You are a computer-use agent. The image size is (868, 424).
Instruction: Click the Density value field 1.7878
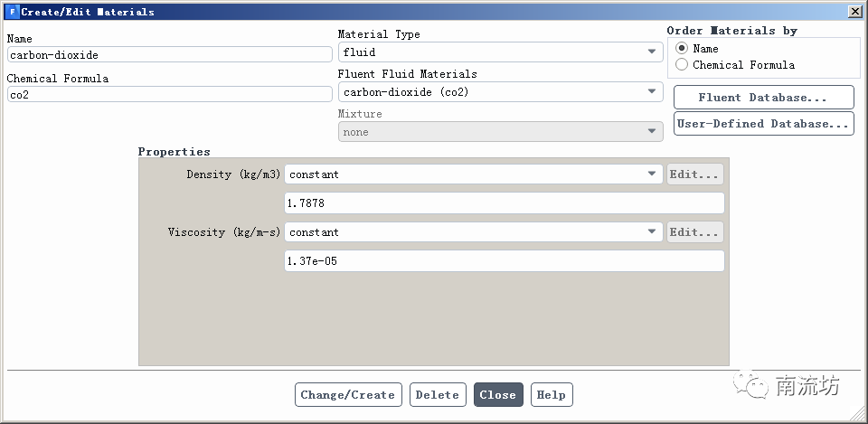pos(504,203)
